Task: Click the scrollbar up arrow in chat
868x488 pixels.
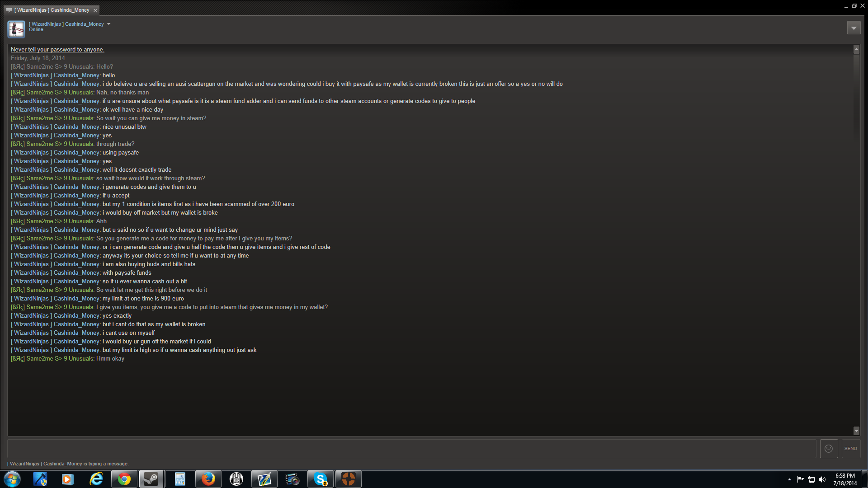Action: pyautogui.click(x=856, y=49)
